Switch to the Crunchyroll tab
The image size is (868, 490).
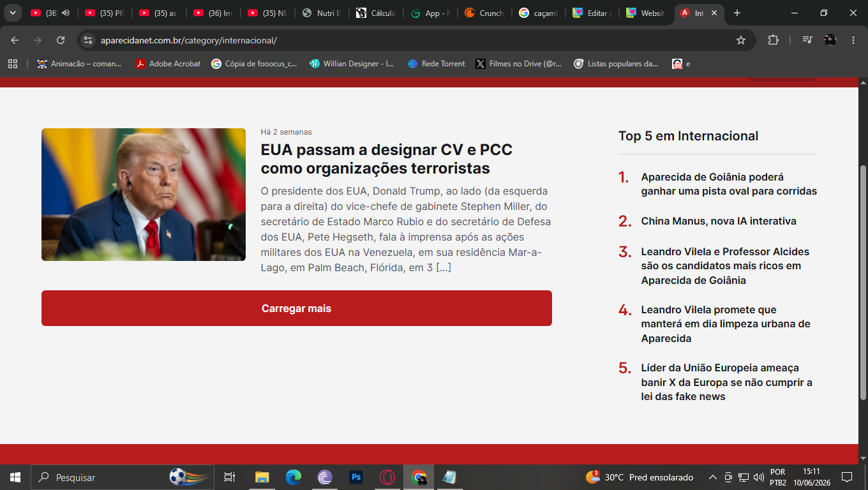[x=485, y=13]
